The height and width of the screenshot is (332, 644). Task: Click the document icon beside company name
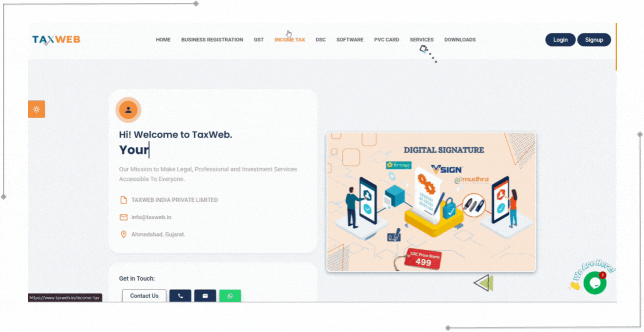click(124, 200)
